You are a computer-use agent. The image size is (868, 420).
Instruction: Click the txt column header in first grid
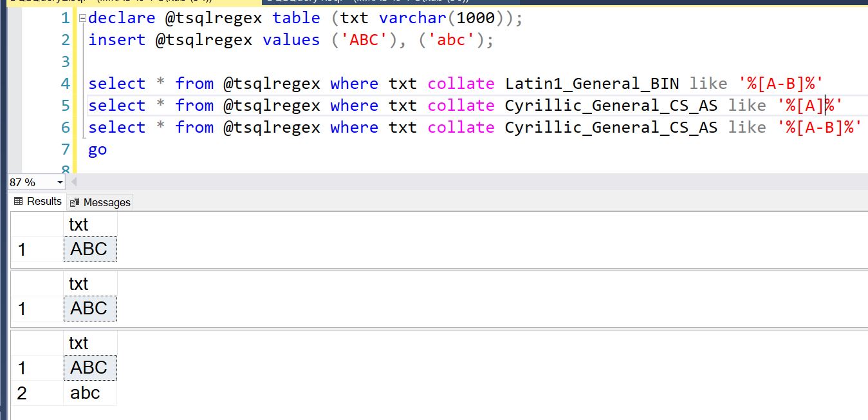click(x=78, y=225)
